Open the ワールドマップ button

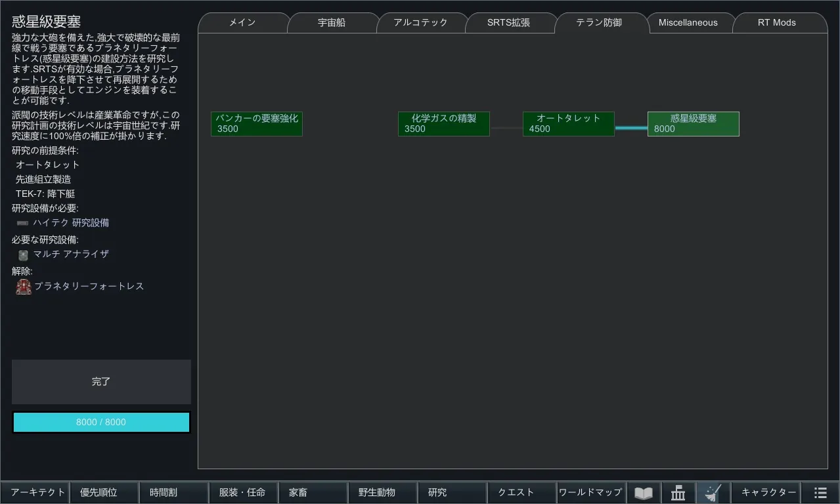pyautogui.click(x=590, y=493)
